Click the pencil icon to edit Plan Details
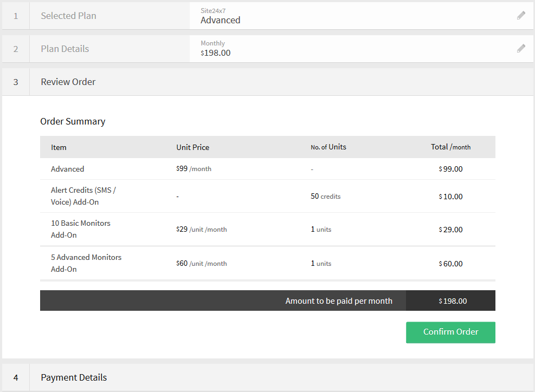Viewport: 535px width, 392px height. (521, 49)
